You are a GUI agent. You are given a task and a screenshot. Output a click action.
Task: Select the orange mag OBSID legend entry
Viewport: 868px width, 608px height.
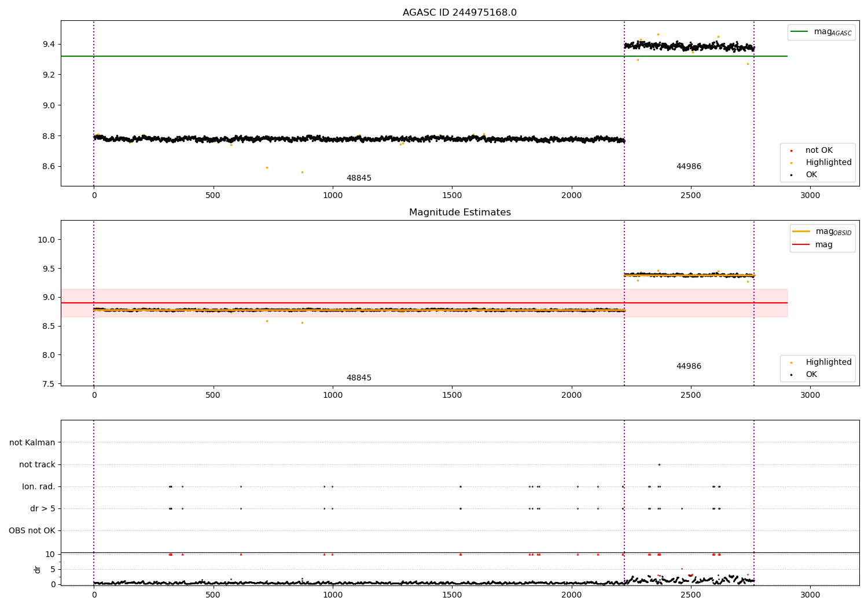coord(822,232)
